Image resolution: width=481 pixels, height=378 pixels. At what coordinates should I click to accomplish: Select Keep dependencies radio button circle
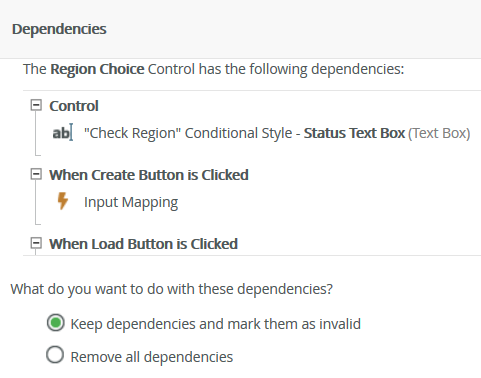(56, 323)
